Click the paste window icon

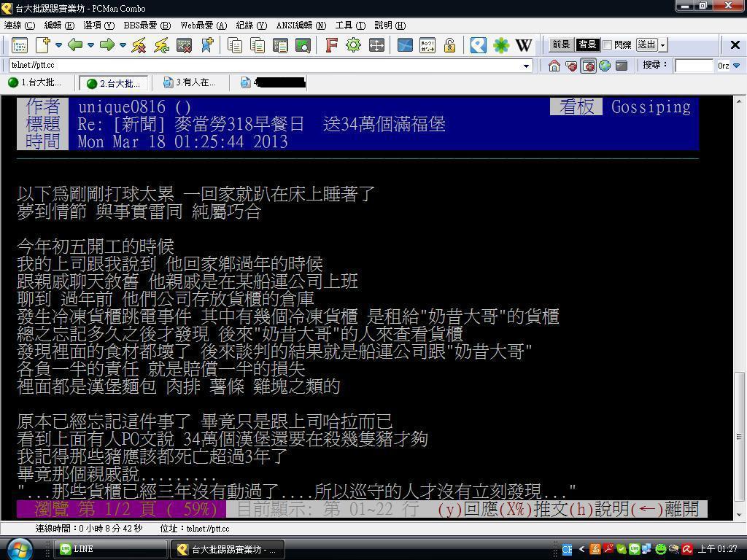[280, 45]
